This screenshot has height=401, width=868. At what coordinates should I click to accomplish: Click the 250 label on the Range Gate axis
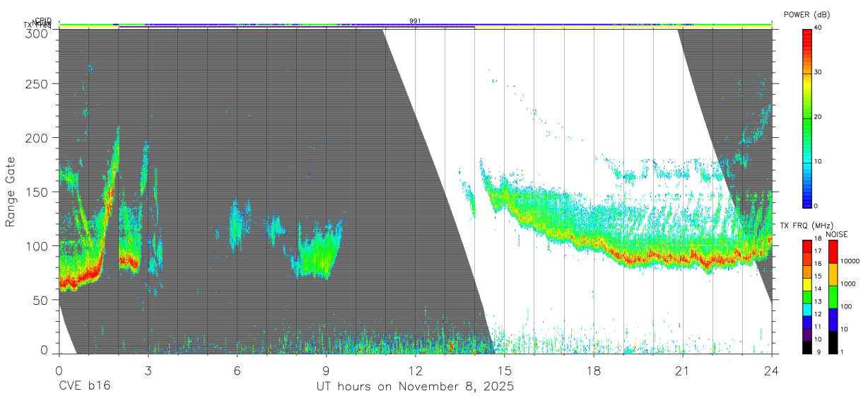click(x=37, y=83)
